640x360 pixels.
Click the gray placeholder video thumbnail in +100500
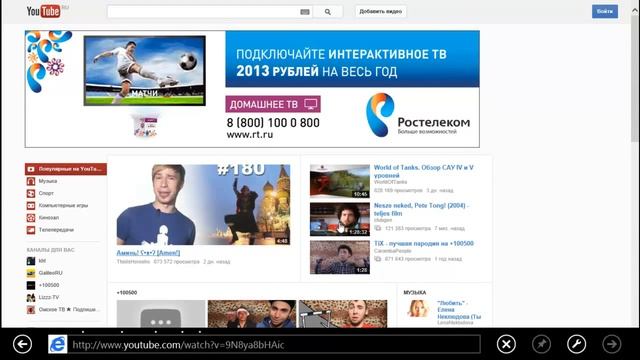coord(161,314)
